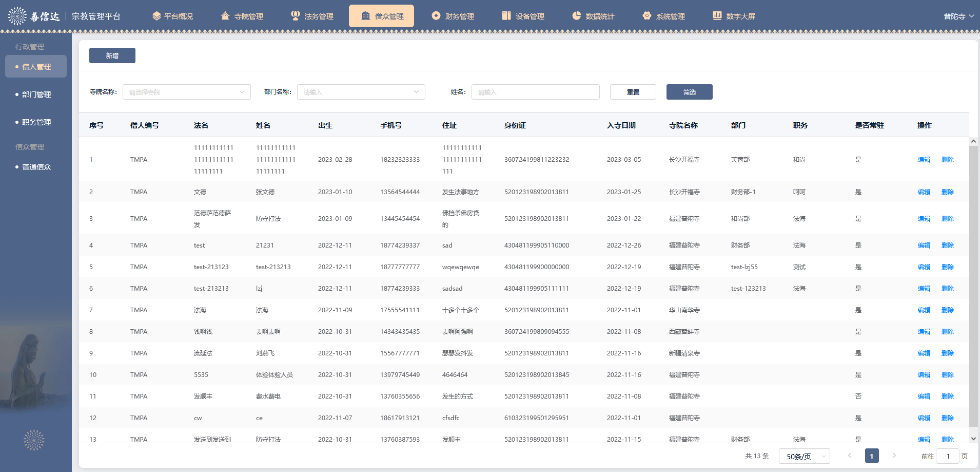Click the 财务管理 coin icon

(436, 16)
